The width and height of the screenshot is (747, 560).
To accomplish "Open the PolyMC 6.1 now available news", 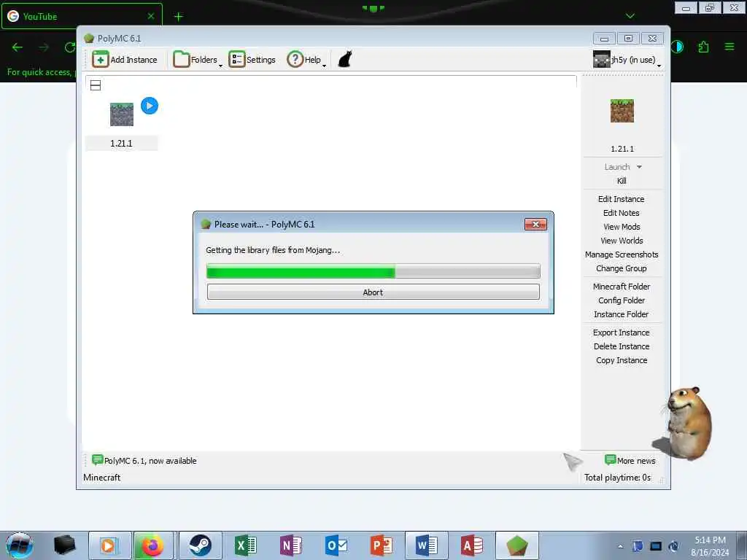I will [144, 461].
